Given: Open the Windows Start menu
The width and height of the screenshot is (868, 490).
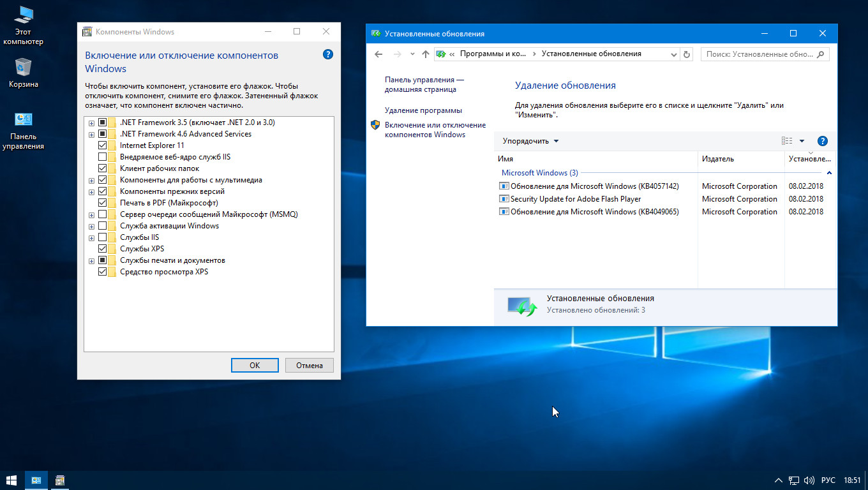Looking at the screenshot, I should coord(11,480).
